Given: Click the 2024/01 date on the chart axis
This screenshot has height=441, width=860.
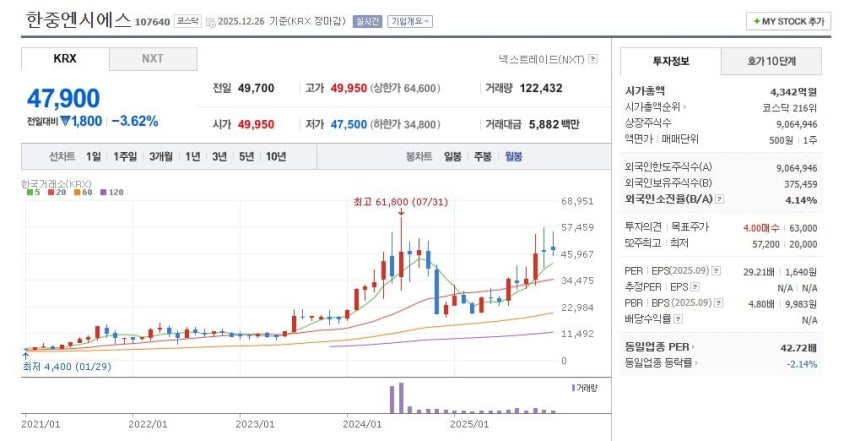Looking at the screenshot, I should click(x=361, y=425).
